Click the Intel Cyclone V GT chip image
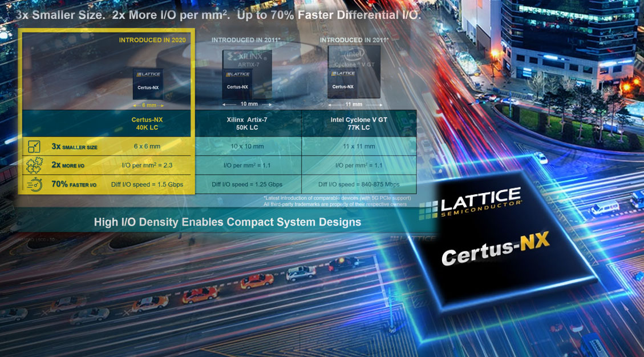The width and height of the screenshot is (644, 357). click(354, 72)
